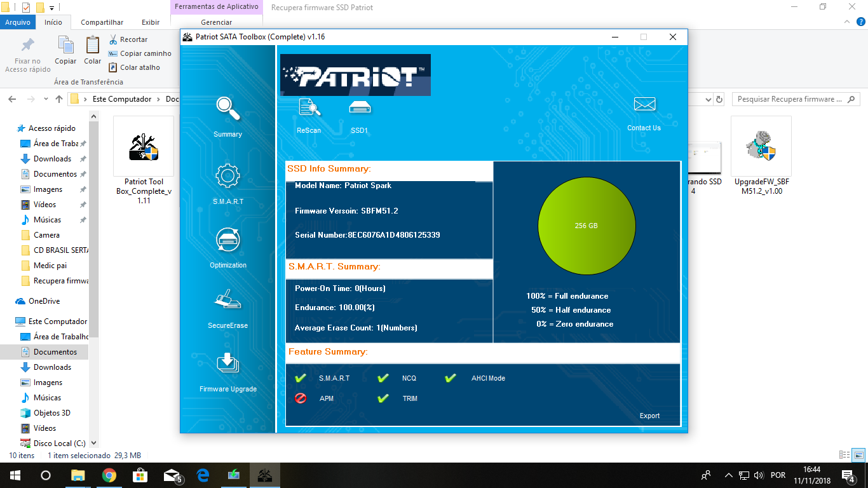Click the Serial Number text line
The height and width of the screenshot is (488, 868).
(367, 235)
